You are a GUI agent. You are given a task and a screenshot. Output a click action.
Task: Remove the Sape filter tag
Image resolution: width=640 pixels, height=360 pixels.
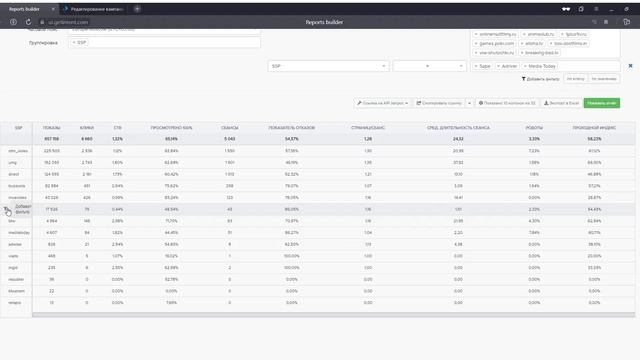pos(476,66)
